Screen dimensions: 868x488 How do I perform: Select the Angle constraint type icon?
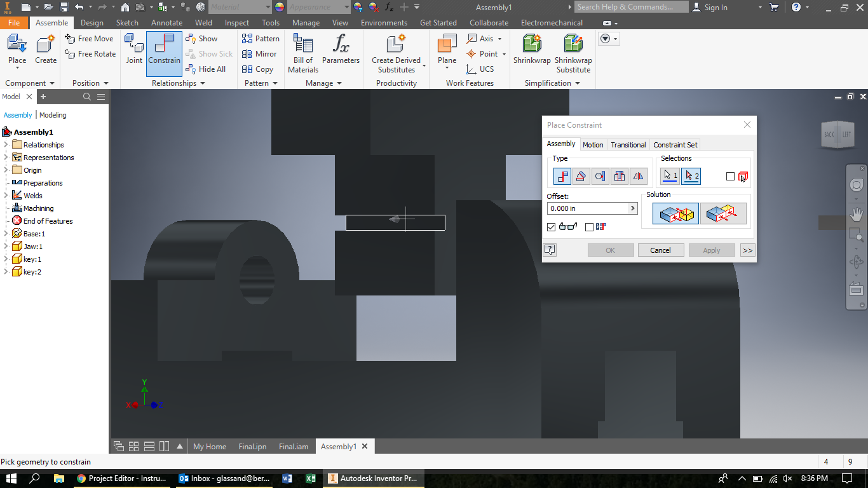click(x=581, y=177)
